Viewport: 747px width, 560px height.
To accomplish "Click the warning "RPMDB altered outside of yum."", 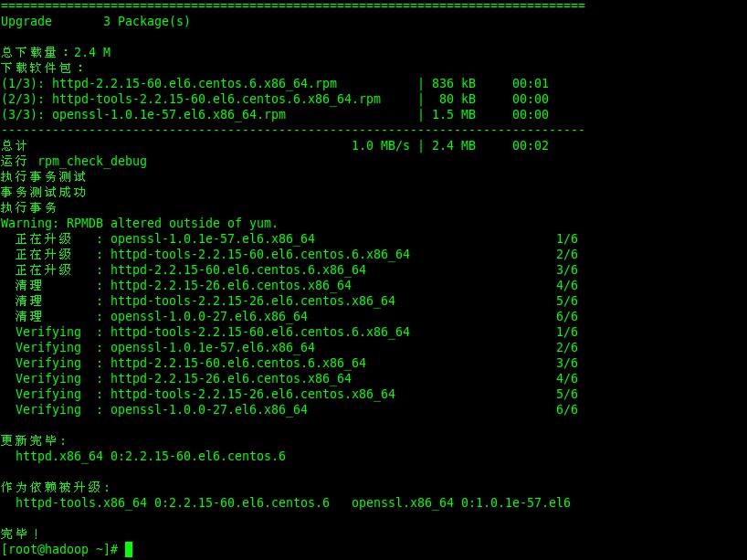I will pos(172,223).
